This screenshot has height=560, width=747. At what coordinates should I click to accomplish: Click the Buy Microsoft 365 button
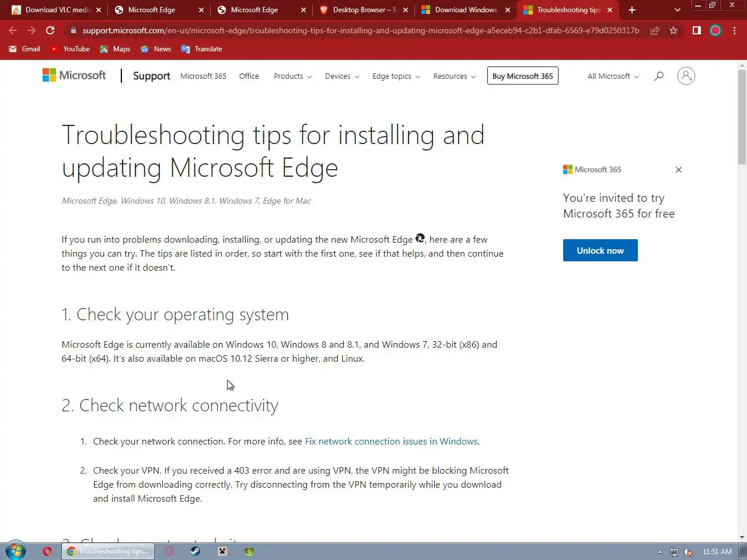pyautogui.click(x=523, y=76)
